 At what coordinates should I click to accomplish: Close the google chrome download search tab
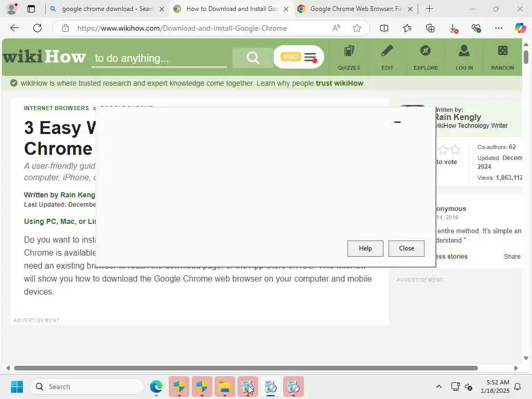click(x=162, y=9)
